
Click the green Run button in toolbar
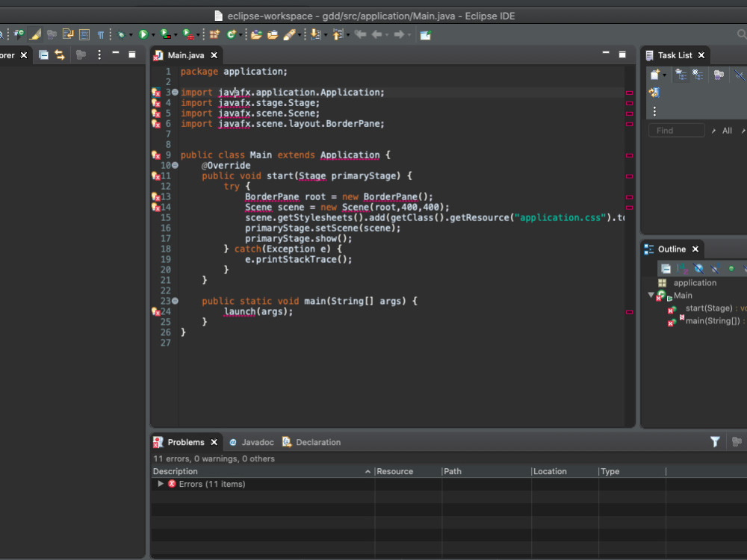[x=143, y=34]
